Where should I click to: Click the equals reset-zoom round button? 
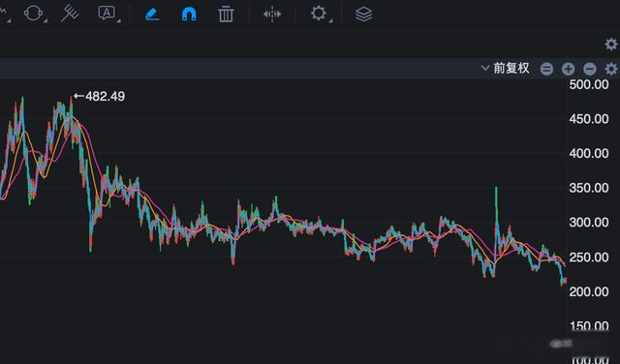point(546,69)
